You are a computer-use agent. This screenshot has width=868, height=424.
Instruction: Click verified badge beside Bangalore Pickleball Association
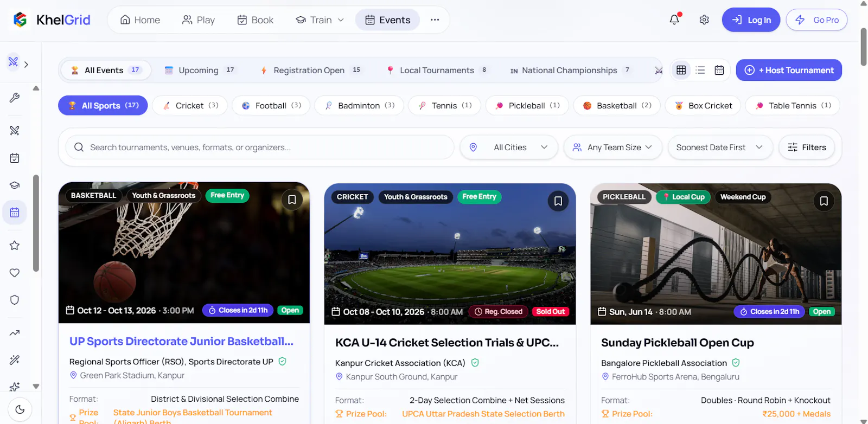tap(736, 363)
